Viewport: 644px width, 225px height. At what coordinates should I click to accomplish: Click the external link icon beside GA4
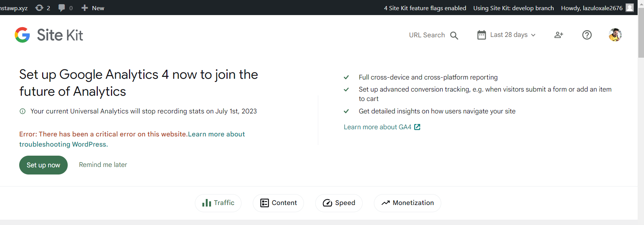point(417,127)
